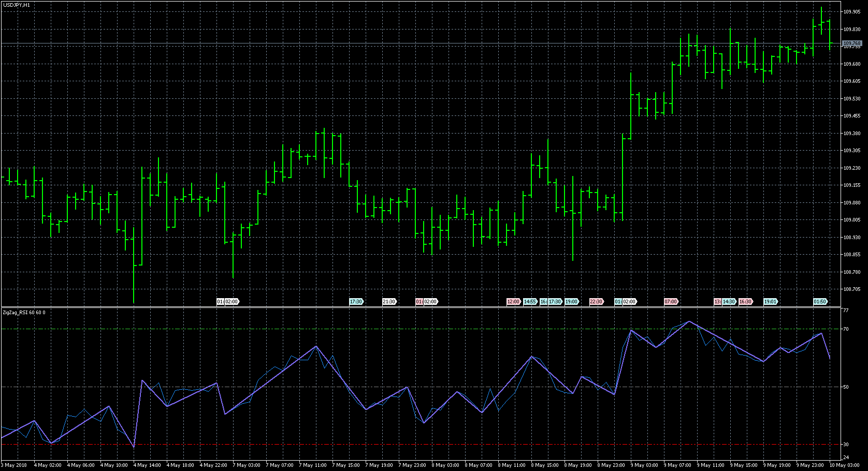
Task: Open the 14:30 news event marker
Action: 729,302
